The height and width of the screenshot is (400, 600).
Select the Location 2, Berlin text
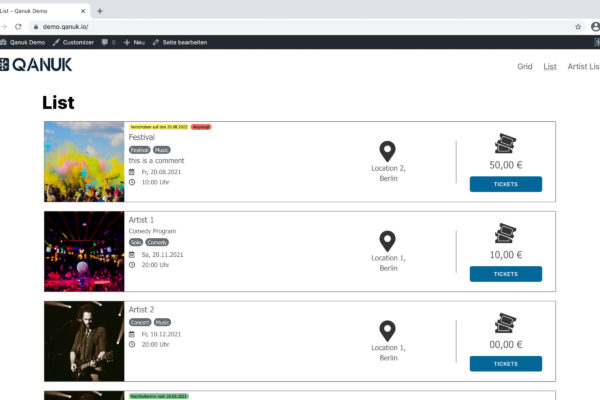click(x=388, y=173)
